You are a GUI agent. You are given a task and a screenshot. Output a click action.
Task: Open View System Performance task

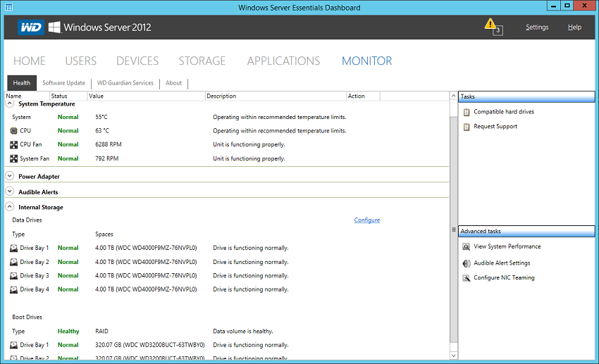coord(507,246)
